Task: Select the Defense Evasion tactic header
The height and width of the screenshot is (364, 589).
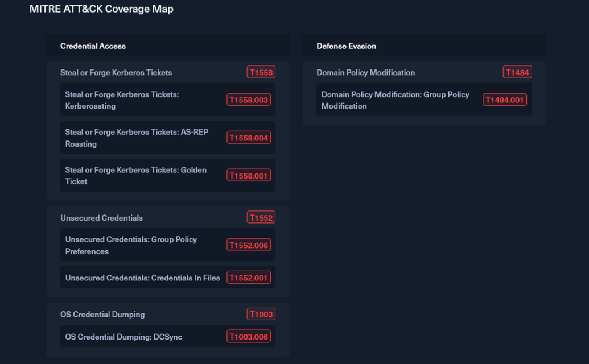Action: pyautogui.click(x=346, y=46)
